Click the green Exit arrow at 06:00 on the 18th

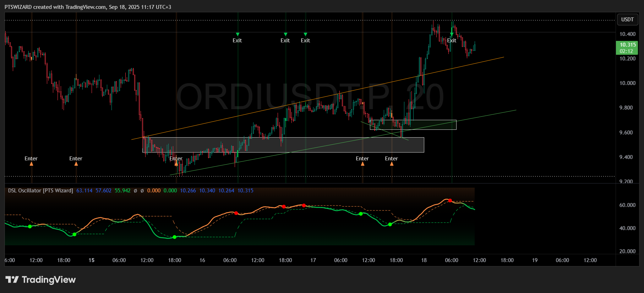452,34
